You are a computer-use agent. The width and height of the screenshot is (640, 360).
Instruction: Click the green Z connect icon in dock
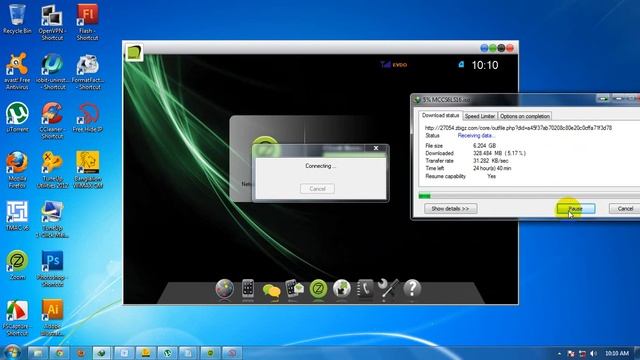[x=318, y=289]
